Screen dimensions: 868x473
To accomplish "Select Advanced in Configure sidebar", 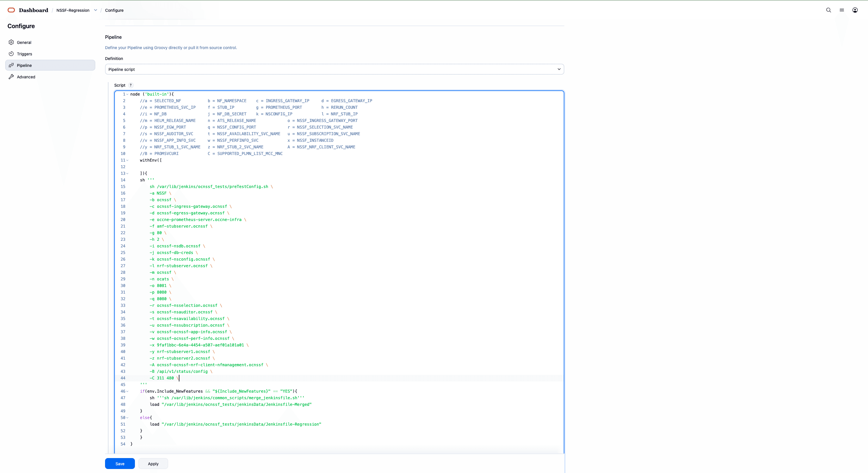I will coord(50,77).
